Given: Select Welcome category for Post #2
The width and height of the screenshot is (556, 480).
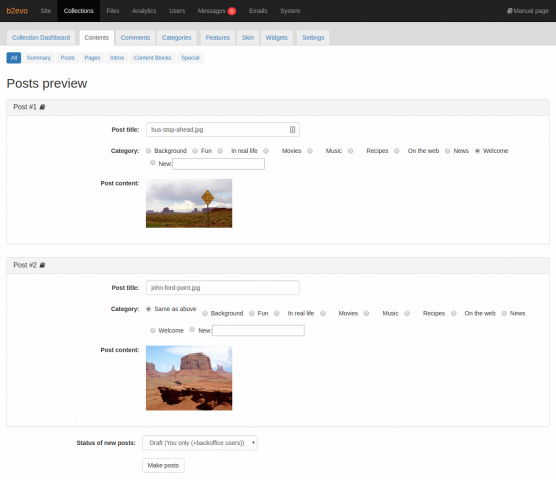Looking at the screenshot, I should click(153, 330).
